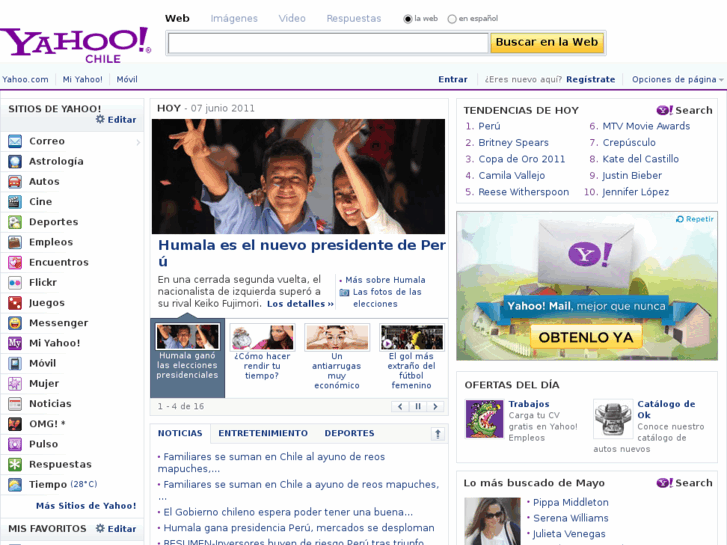The image size is (727, 545).
Task: Expand the Correo preview arrow
Action: pyautogui.click(x=138, y=142)
